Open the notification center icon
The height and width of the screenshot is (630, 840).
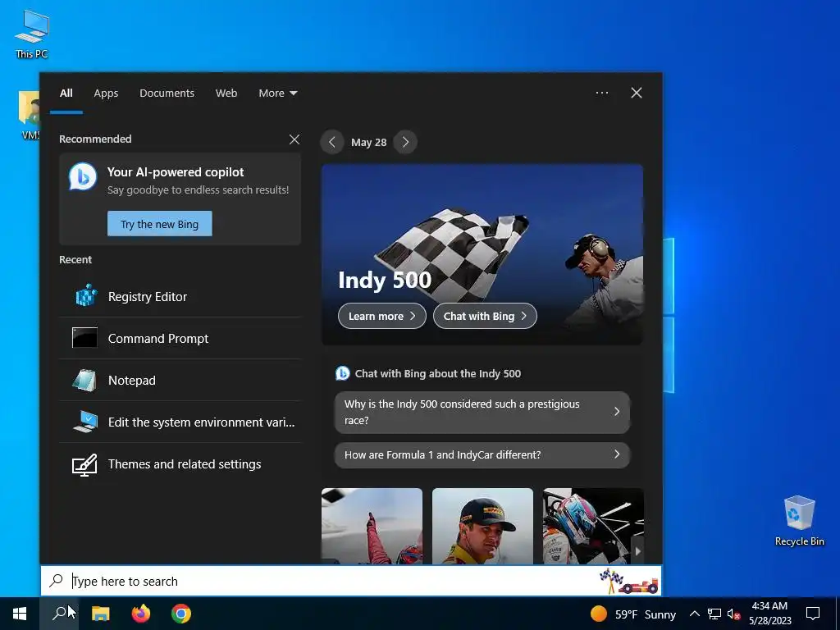[x=813, y=614]
